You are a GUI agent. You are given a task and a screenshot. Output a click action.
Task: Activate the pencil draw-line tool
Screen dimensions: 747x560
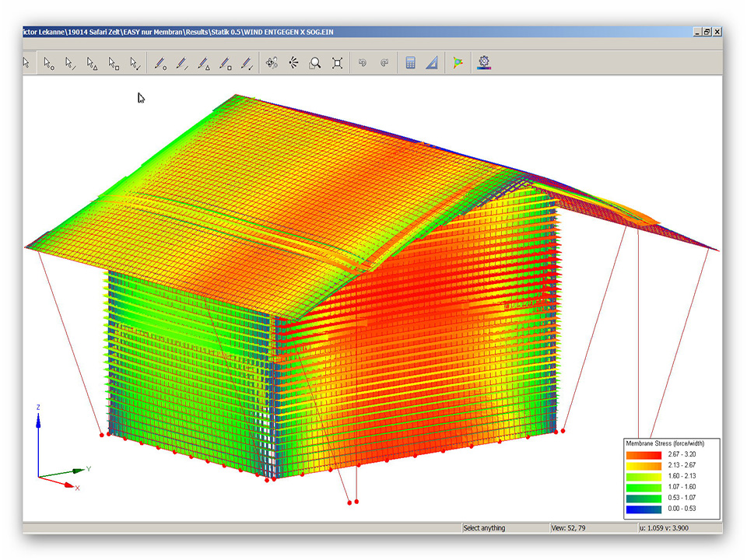click(182, 63)
